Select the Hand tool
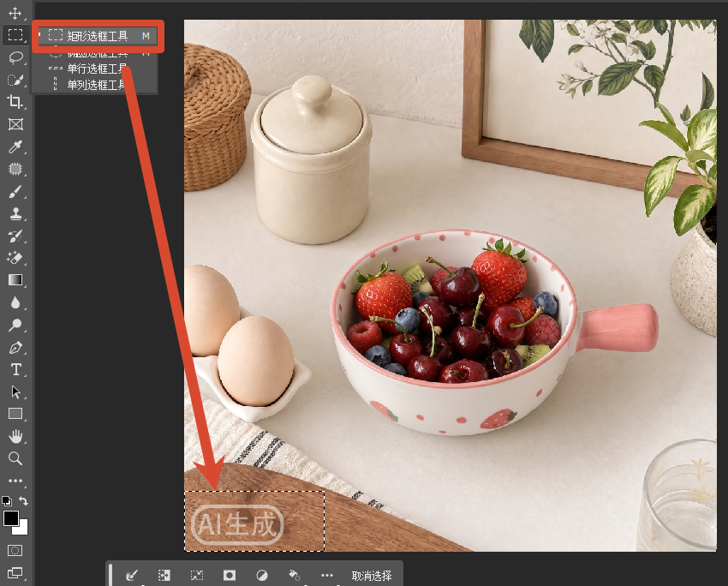The width and height of the screenshot is (728, 586). pyautogui.click(x=15, y=436)
